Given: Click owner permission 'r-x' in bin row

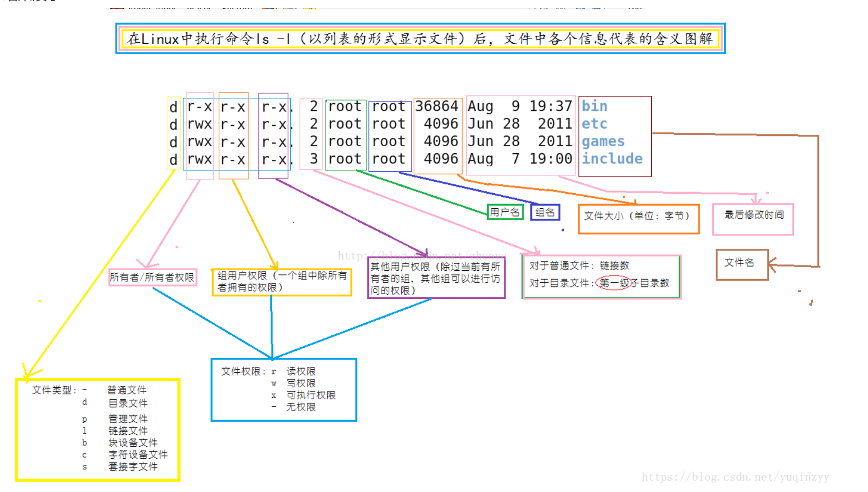Looking at the screenshot, I should click(200, 107).
